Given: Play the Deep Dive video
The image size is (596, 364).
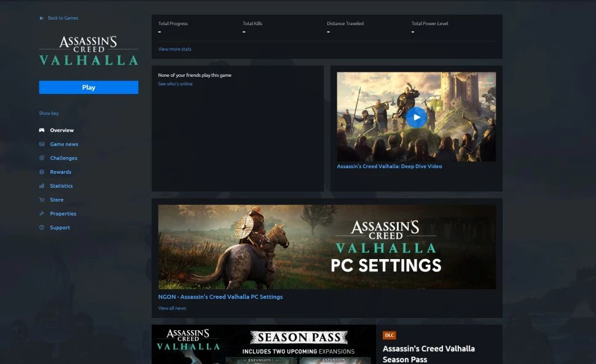Looking at the screenshot, I should pyautogui.click(x=416, y=117).
